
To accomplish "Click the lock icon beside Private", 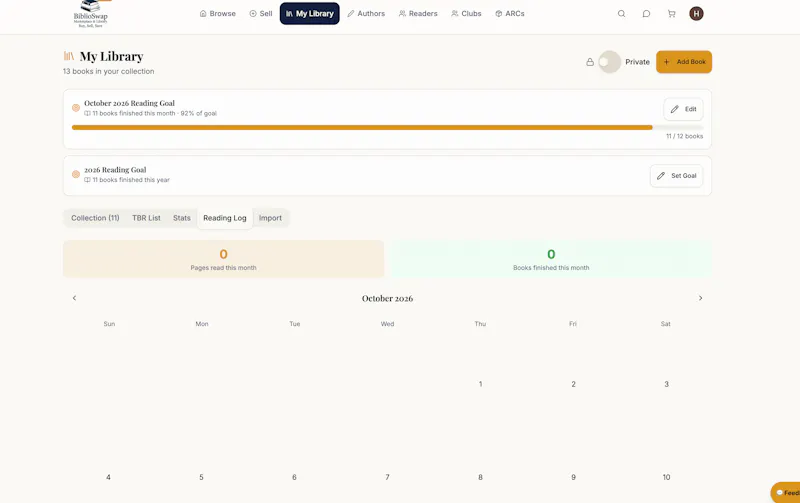I will click(x=590, y=62).
